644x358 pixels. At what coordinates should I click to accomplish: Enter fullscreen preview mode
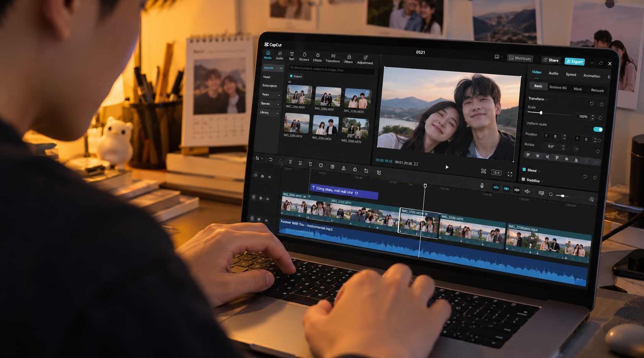510,174
